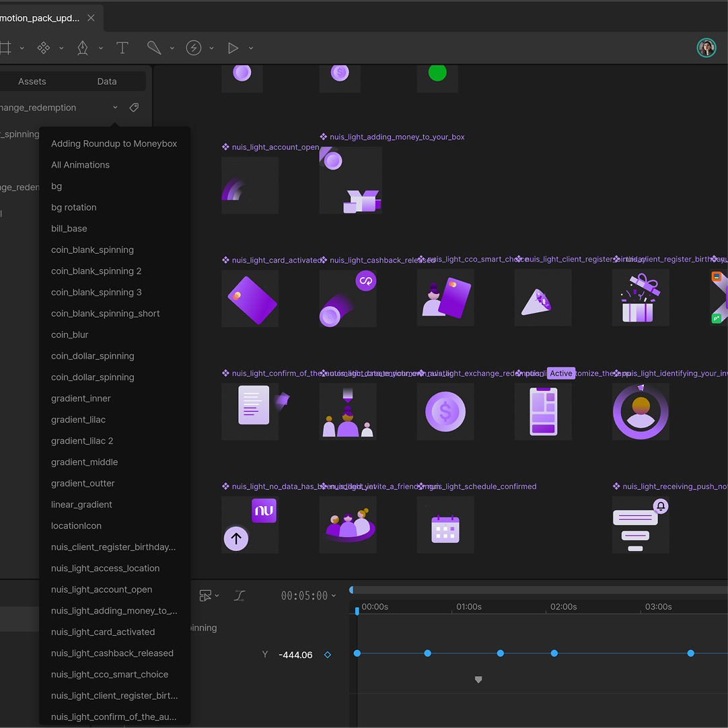Select the Play preview tool
728x728 pixels.
coord(233,48)
